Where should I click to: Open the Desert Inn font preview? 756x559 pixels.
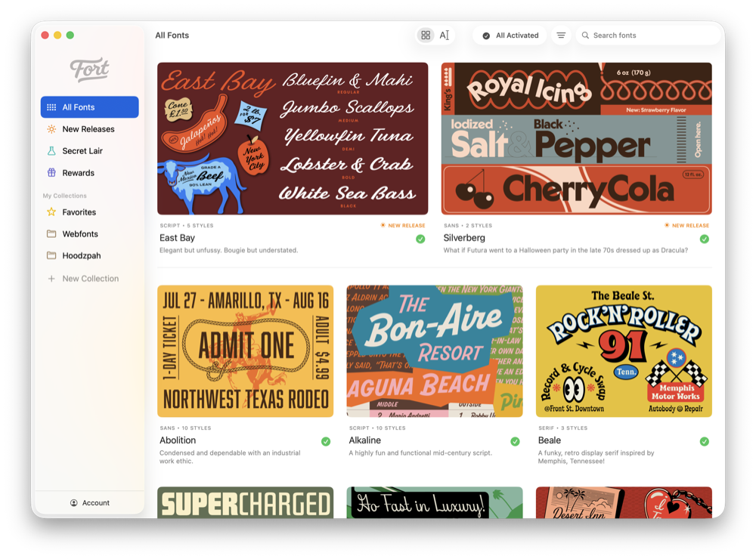click(x=624, y=502)
